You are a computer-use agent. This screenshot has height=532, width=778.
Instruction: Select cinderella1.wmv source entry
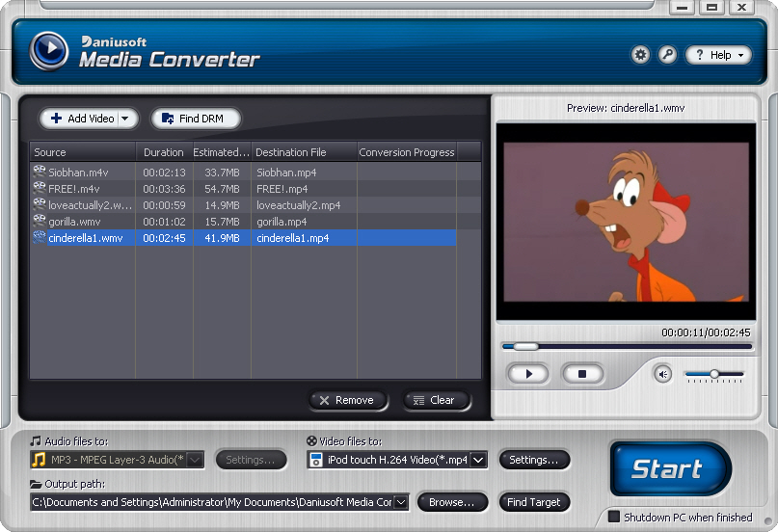coord(86,238)
